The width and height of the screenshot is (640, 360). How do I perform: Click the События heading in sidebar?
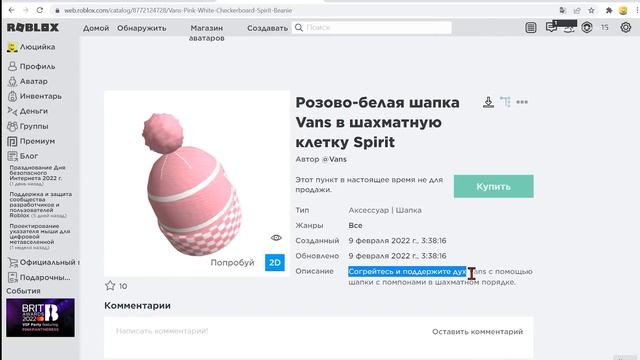coord(23,291)
